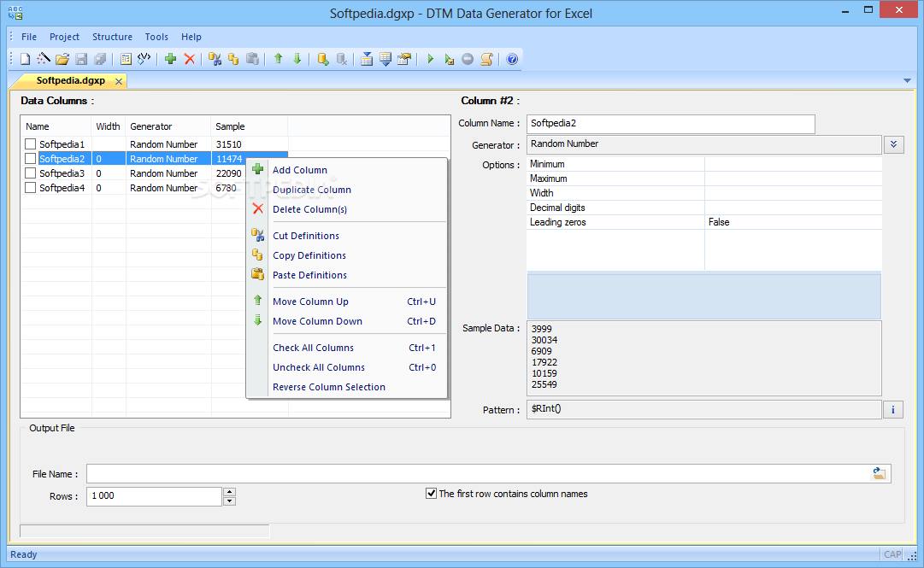Close the Softpedia.dgxp tab
This screenshot has height=568, width=924.
[119, 81]
